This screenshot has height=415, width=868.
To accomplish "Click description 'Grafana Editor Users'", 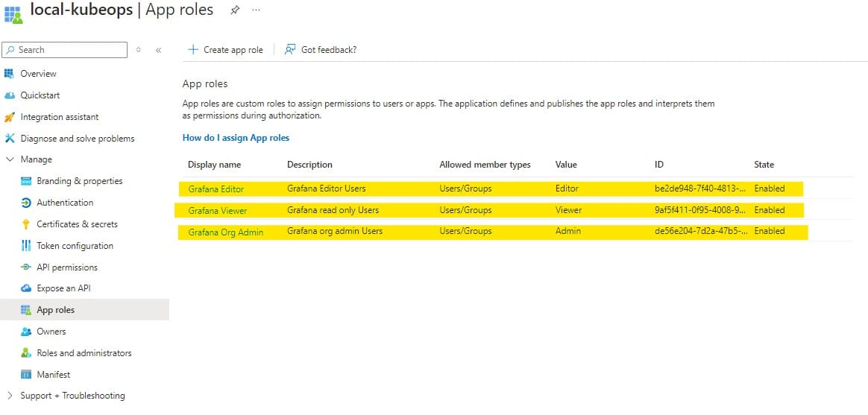I will tap(327, 189).
